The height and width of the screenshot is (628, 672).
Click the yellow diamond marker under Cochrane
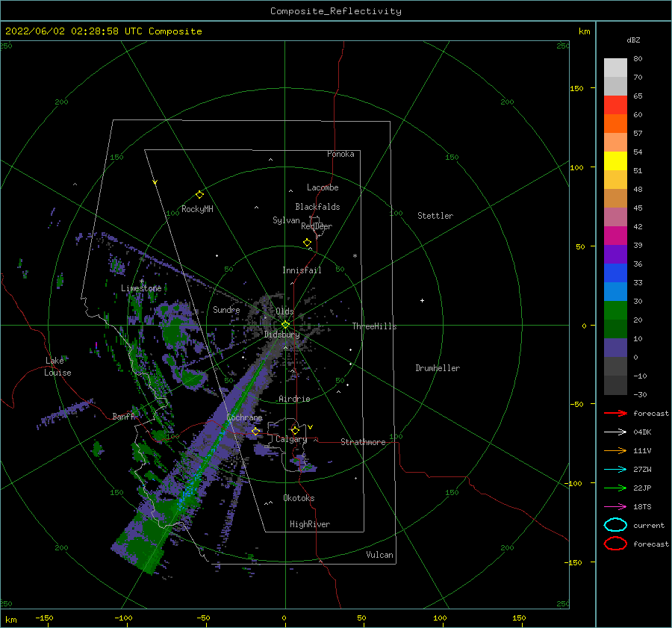tap(256, 431)
